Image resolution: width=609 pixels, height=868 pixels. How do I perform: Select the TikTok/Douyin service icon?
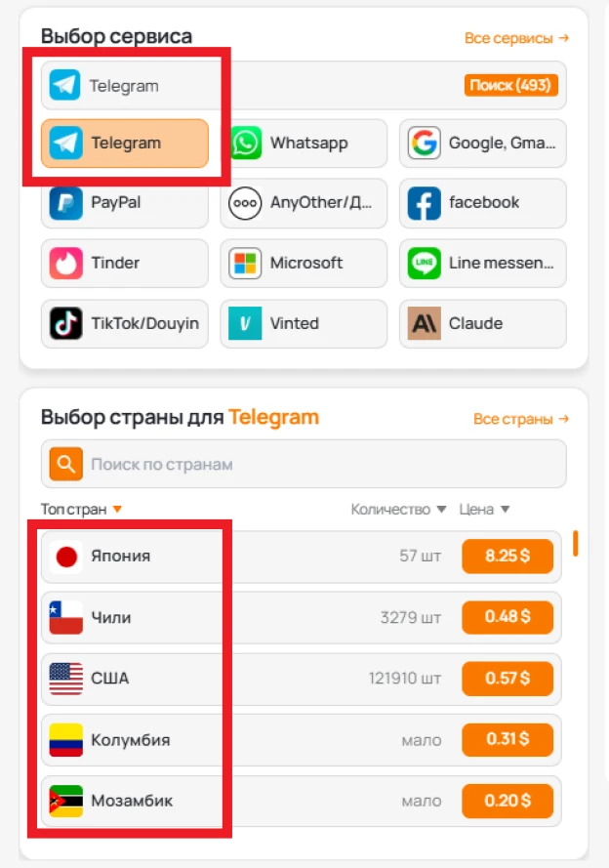point(65,323)
